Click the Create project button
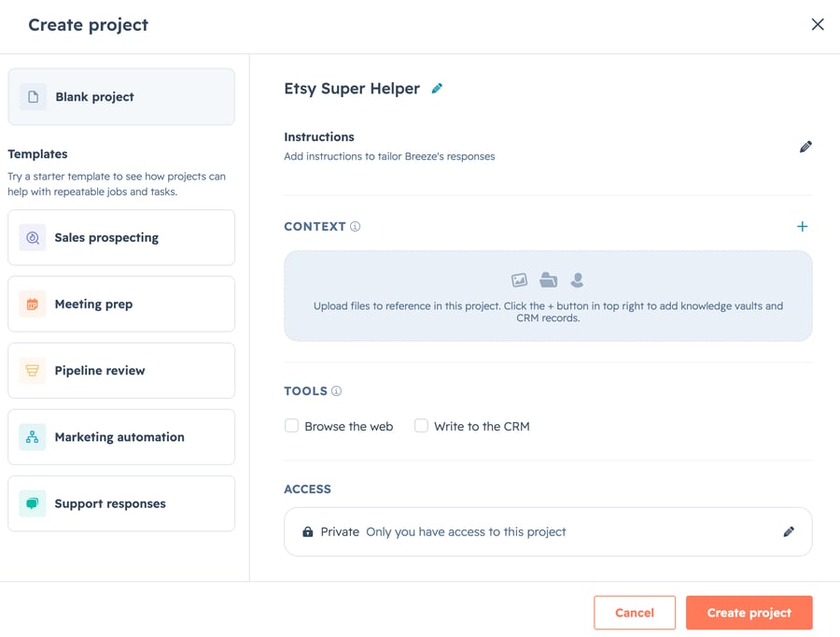The height and width of the screenshot is (637, 840). [749, 613]
